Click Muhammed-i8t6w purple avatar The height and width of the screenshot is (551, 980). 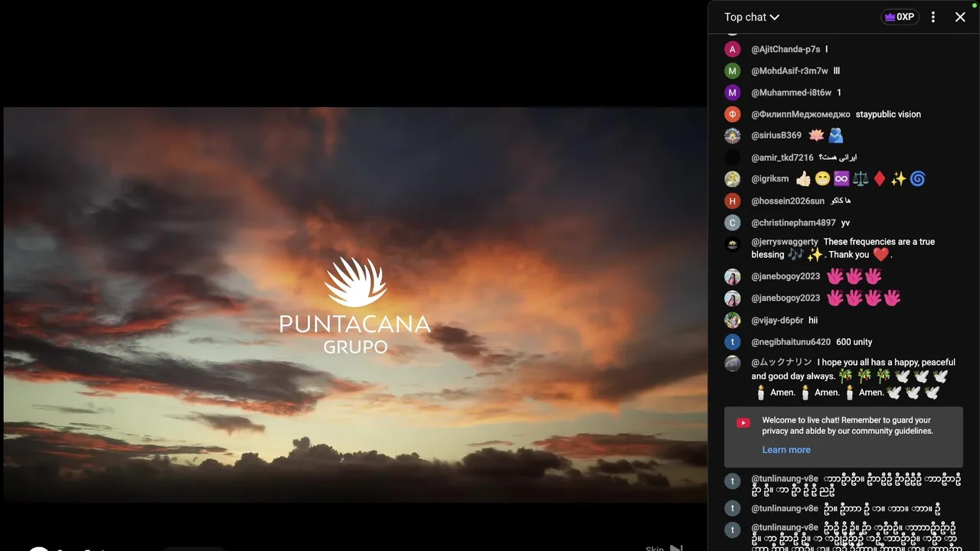pos(733,93)
